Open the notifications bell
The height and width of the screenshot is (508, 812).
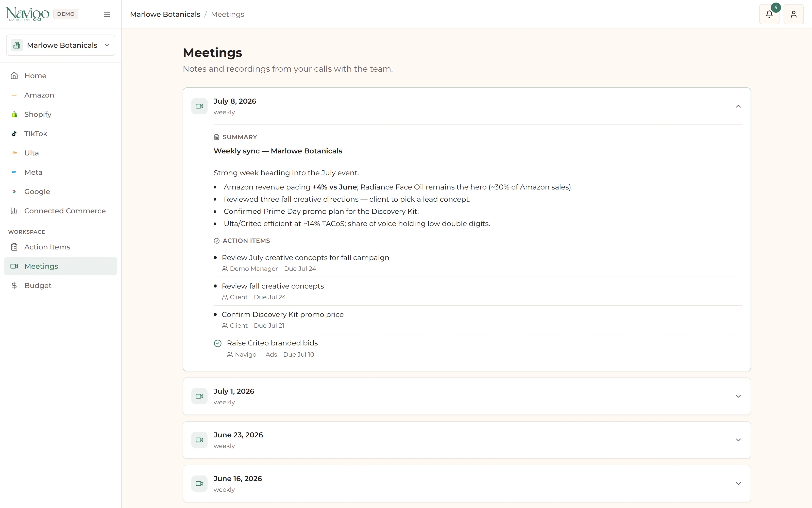tap(769, 14)
